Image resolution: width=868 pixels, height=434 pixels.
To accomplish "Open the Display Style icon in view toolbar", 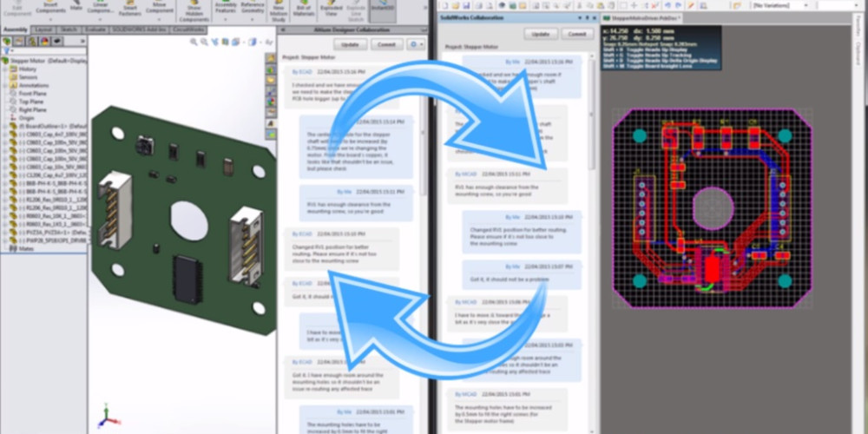I will pos(253,42).
